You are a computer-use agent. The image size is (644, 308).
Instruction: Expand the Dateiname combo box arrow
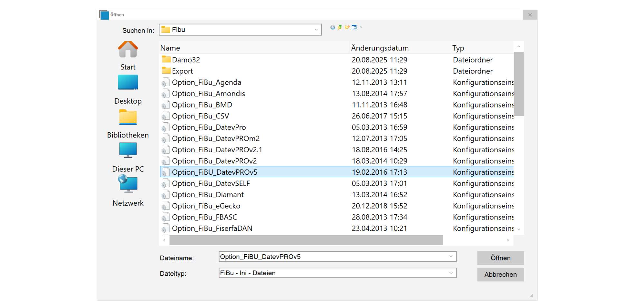(x=451, y=257)
